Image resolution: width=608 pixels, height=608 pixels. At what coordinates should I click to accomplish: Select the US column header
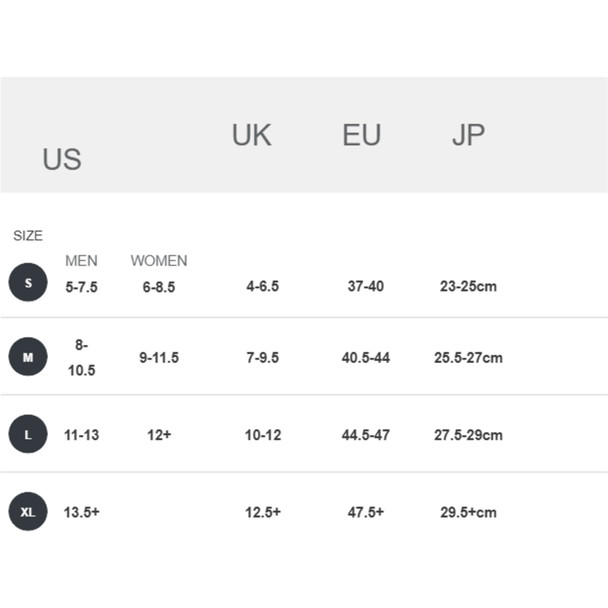pos(62,159)
